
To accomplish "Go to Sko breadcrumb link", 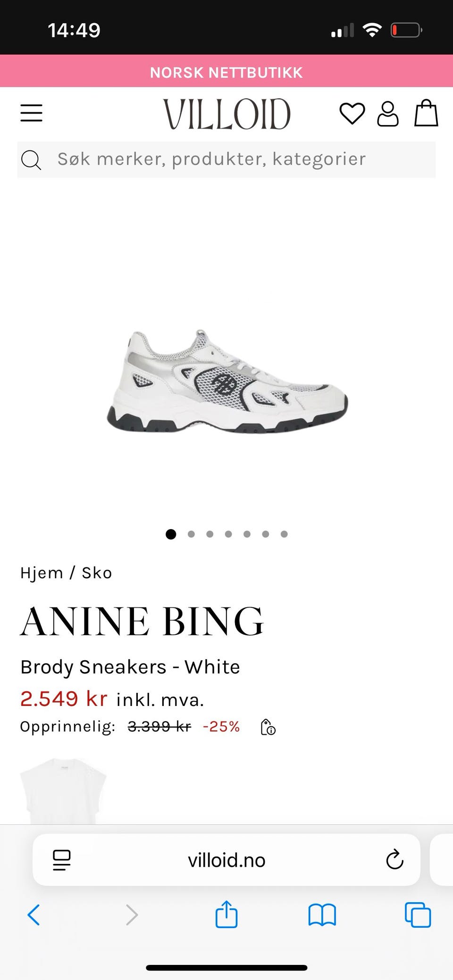I will click(x=97, y=573).
